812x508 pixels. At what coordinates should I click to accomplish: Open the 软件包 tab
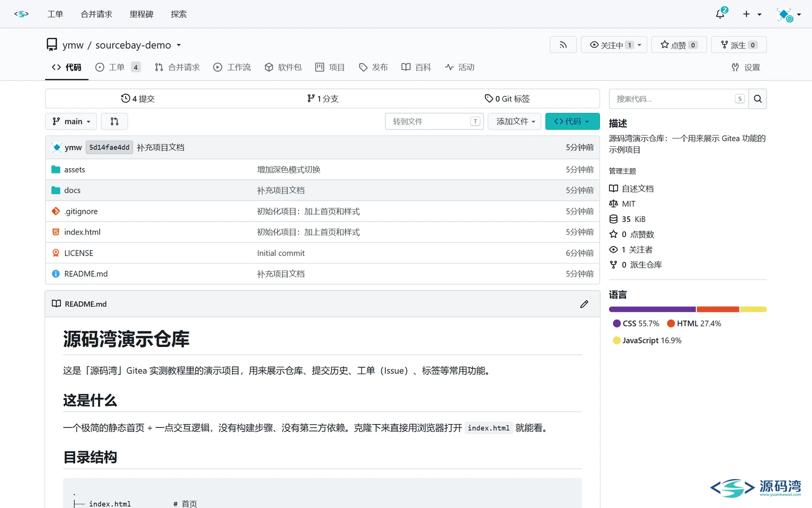point(283,67)
